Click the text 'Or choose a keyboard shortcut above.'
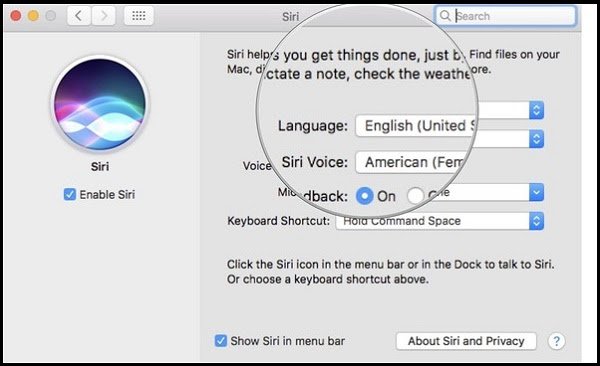The height and width of the screenshot is (366, 600). 328,279
